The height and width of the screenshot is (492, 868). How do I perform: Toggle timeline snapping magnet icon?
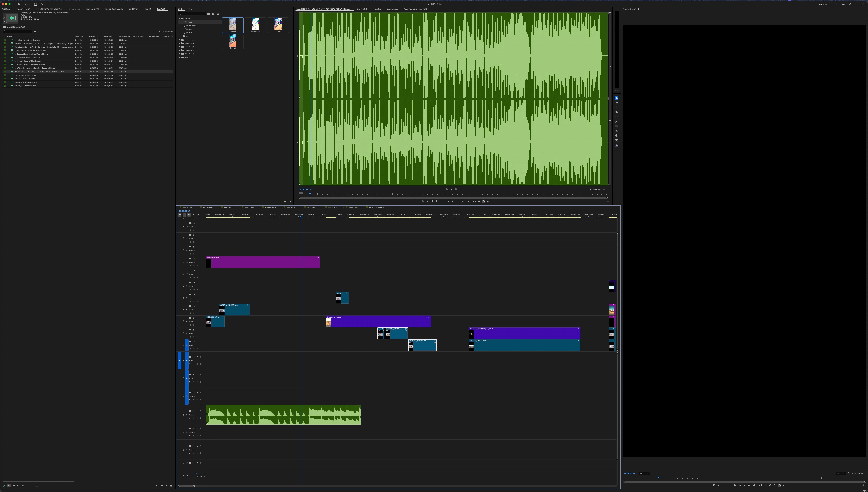(x=184, y=215)
